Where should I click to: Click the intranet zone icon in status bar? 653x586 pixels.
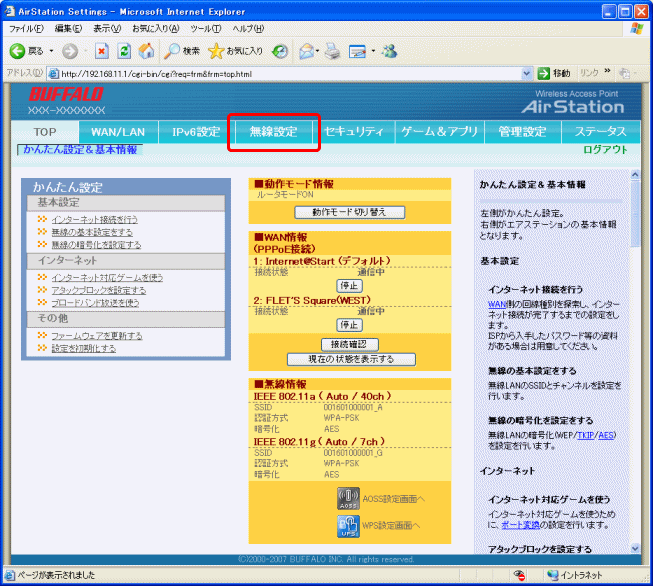point(553,575)
